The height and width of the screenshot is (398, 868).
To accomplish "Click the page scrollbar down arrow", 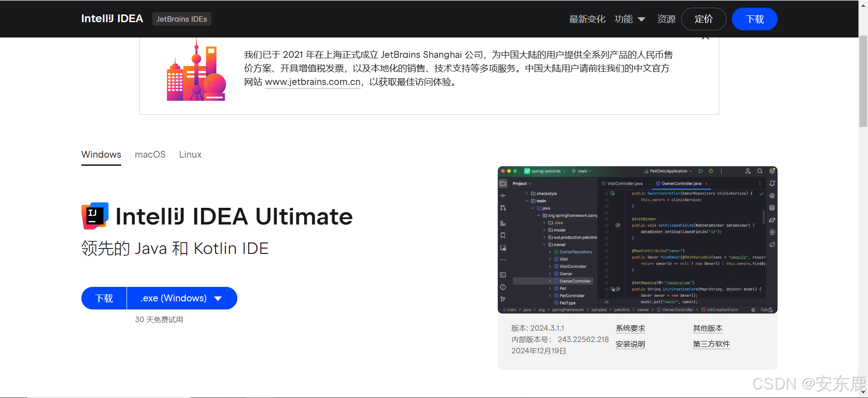I will point(863,392).
